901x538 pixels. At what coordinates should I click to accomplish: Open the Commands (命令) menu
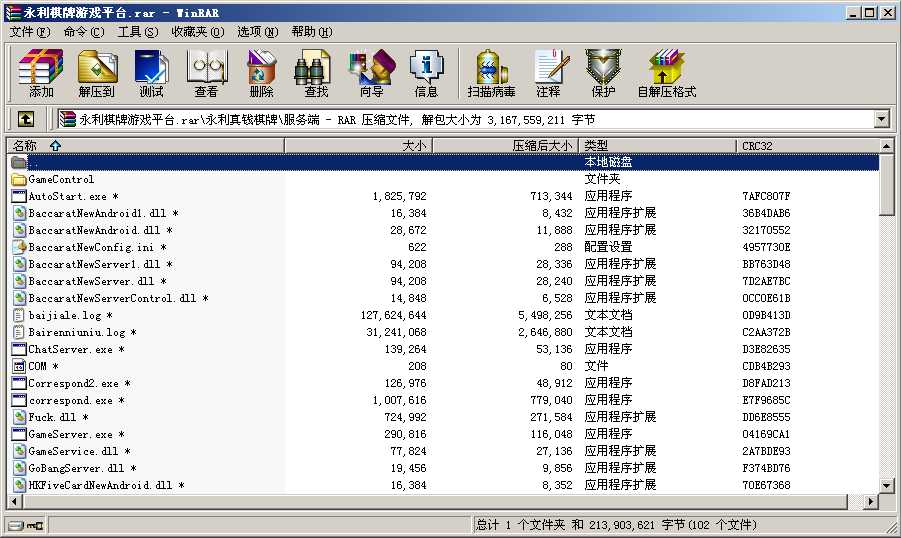[84, 32]
